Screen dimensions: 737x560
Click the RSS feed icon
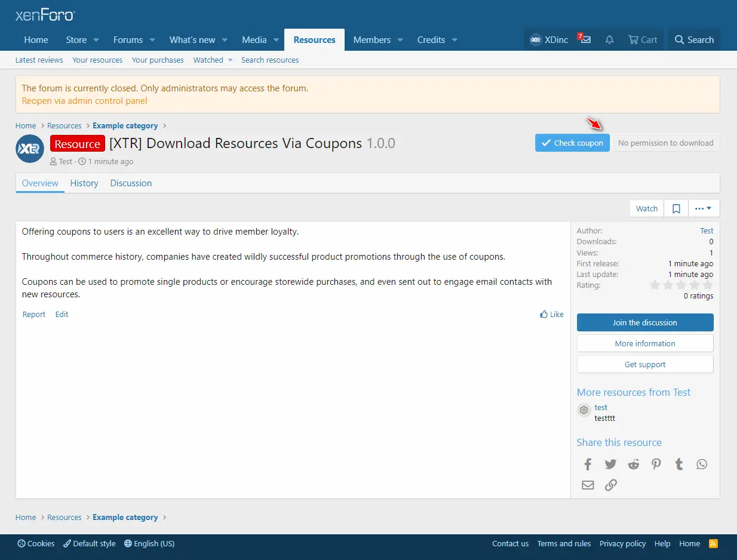(713, 543)
